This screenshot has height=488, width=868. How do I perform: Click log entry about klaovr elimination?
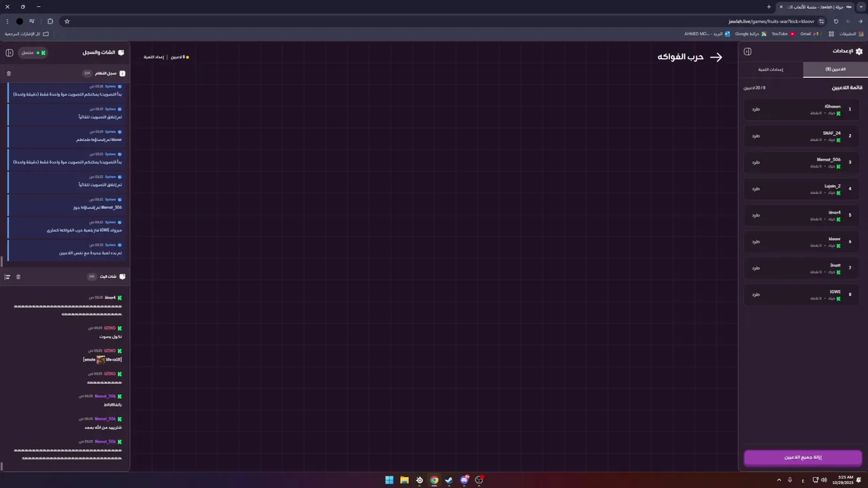pos(65,136)
